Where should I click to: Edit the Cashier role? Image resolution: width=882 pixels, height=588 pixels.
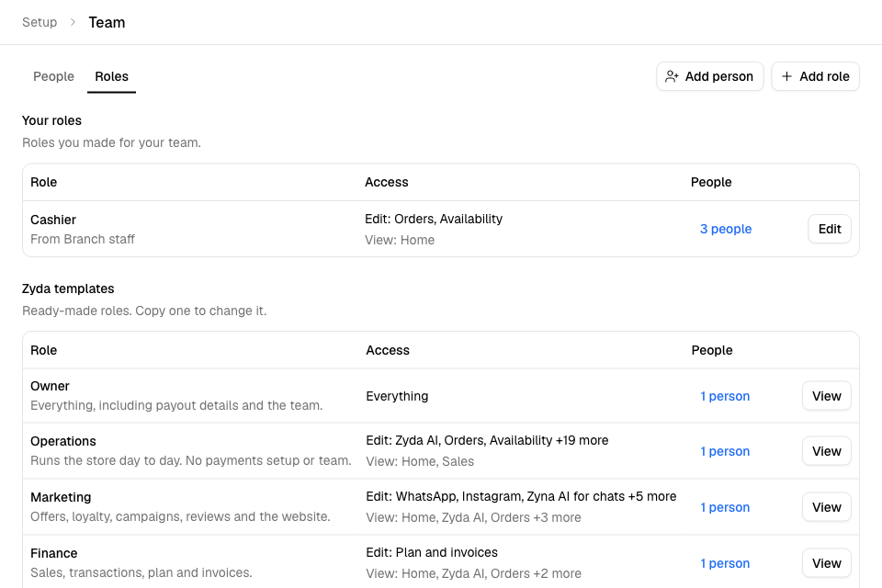pyautogui.click(x=830, y=229)
